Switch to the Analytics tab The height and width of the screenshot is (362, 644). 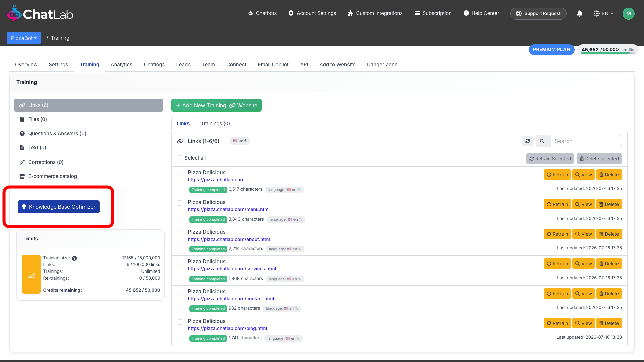tap(121, 65)
